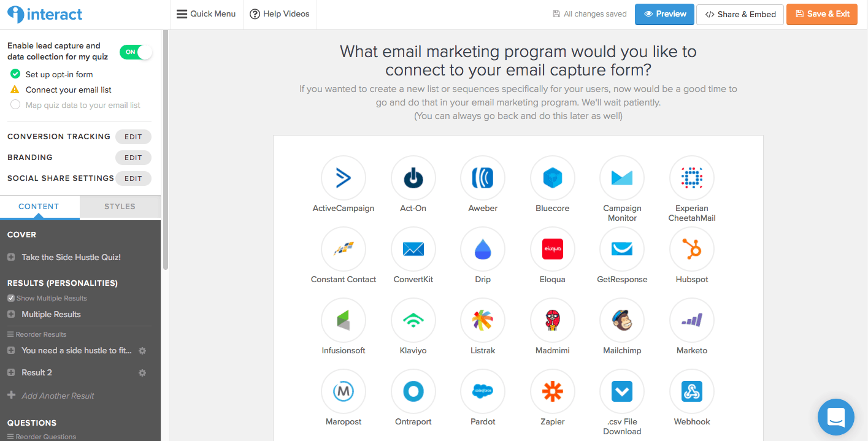Choose the ActiveCampaign email provider
Image resolution: width=868 pixels, height=441 pixels.
pos(343,178)
